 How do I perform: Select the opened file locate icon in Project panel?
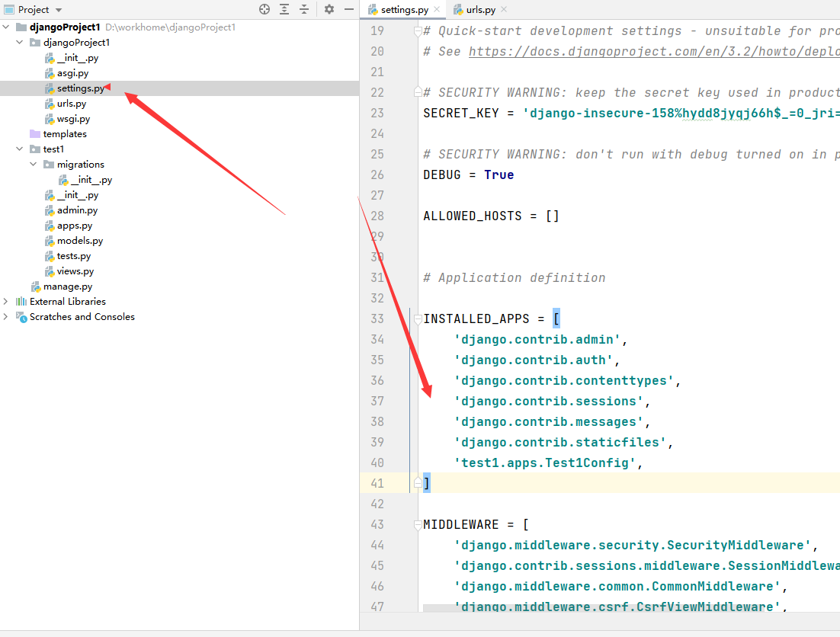click(x=264, y=9)
